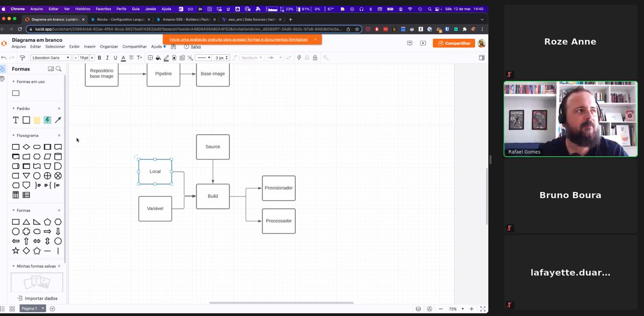
Task: Open the fill color bucket tool
Action: coord(158,57)
